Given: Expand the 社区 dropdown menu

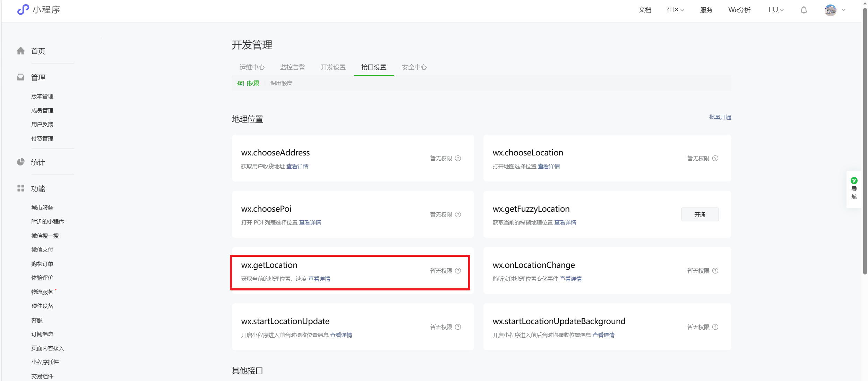Looking at the screenshot, I should (675, 10).
